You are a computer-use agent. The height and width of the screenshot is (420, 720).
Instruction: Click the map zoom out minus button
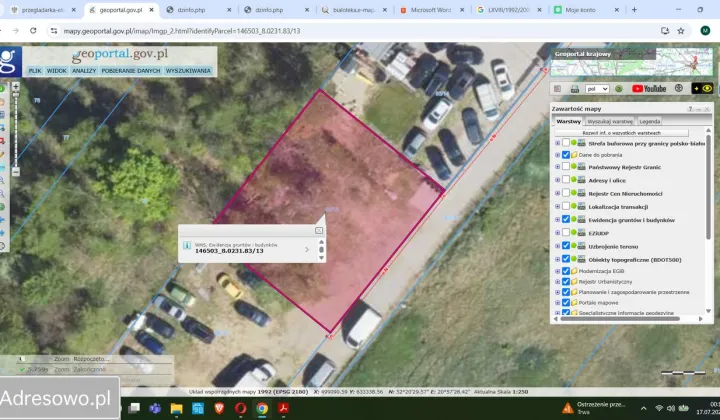(x=16, y=172)
